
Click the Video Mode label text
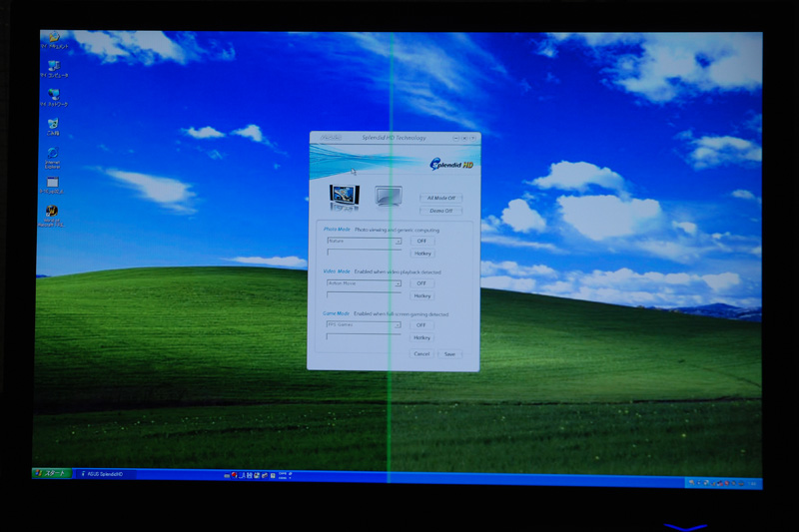pyautogui.click(x=337, y=271)
